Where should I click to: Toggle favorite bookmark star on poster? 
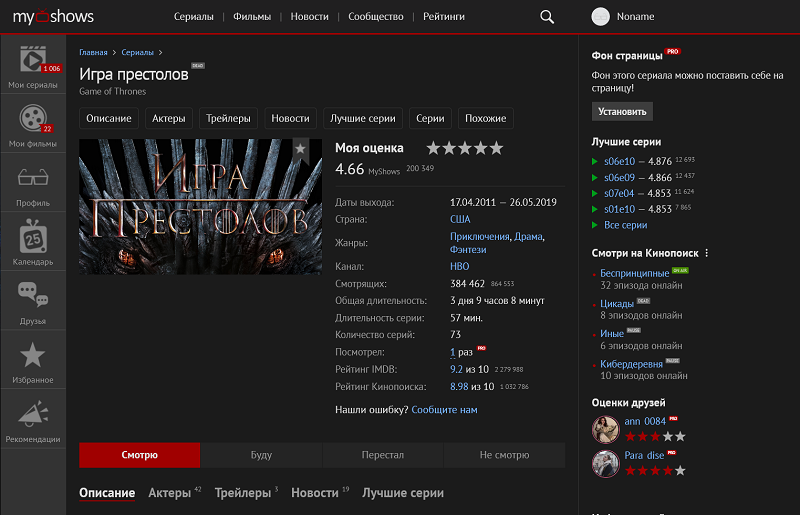tap(301, 149)
